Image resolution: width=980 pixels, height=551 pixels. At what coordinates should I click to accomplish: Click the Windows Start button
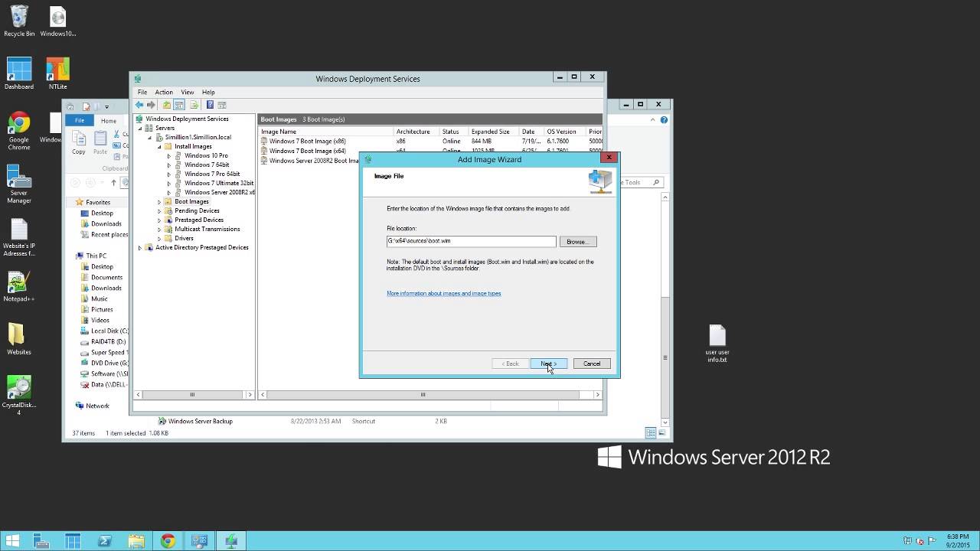pyautogui.click(x=13, y=541)
